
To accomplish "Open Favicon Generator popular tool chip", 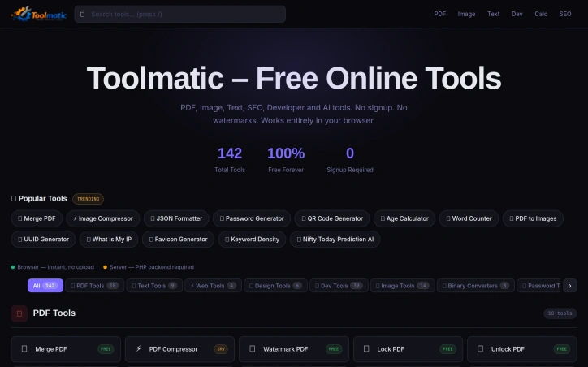I will [x=178, y=240].
